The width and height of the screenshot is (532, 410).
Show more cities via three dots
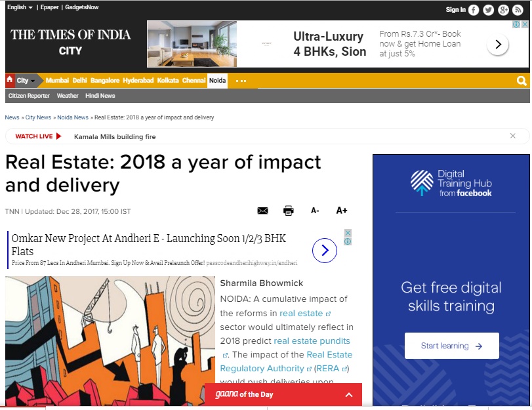241,81
